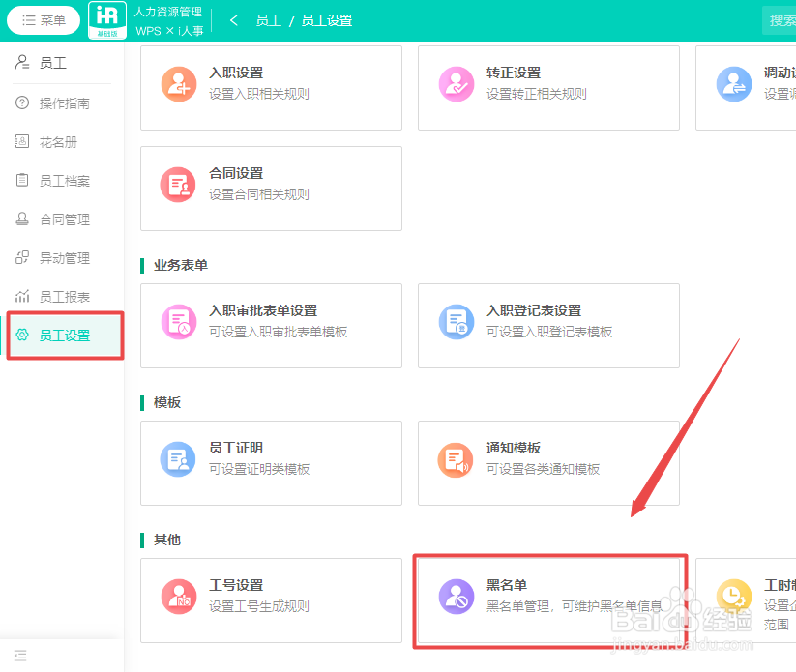Click the sidebar collapse icon at bottom left
Image resolution: width=796 pixels, height=672 pixels.
pyautogui.click(x=20, y=656)
